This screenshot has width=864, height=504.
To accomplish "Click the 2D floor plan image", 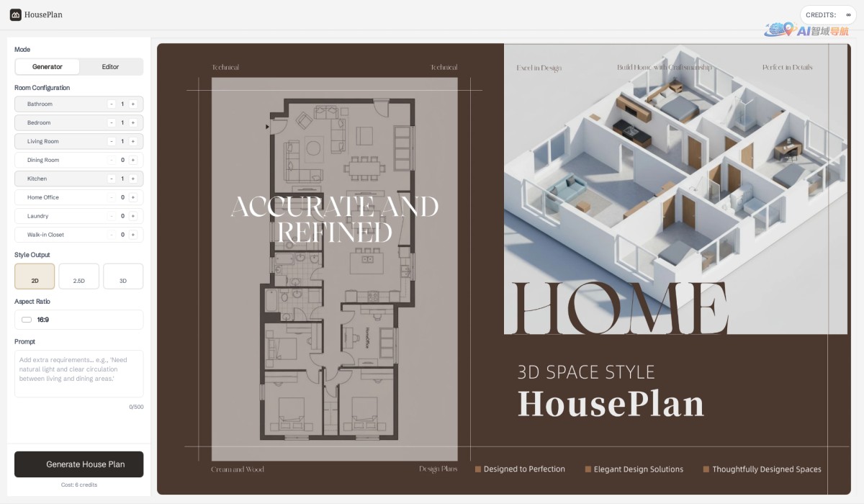I will [x=335, y=269].
